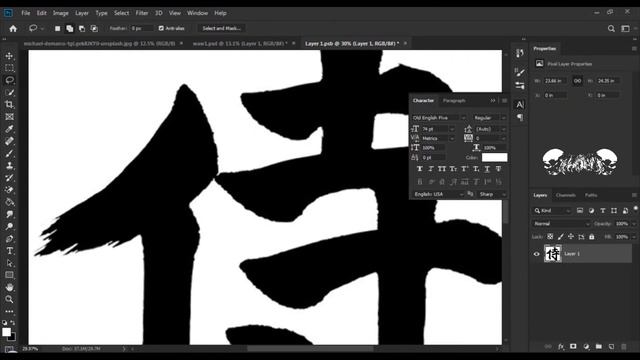Open the kerning Metrics dropdown
640x360 pixels.
[452, 138]
